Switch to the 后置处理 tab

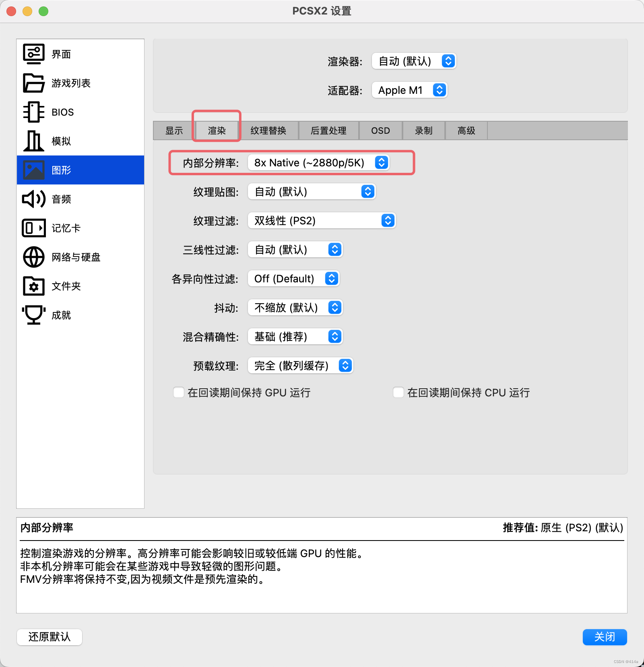328,130
